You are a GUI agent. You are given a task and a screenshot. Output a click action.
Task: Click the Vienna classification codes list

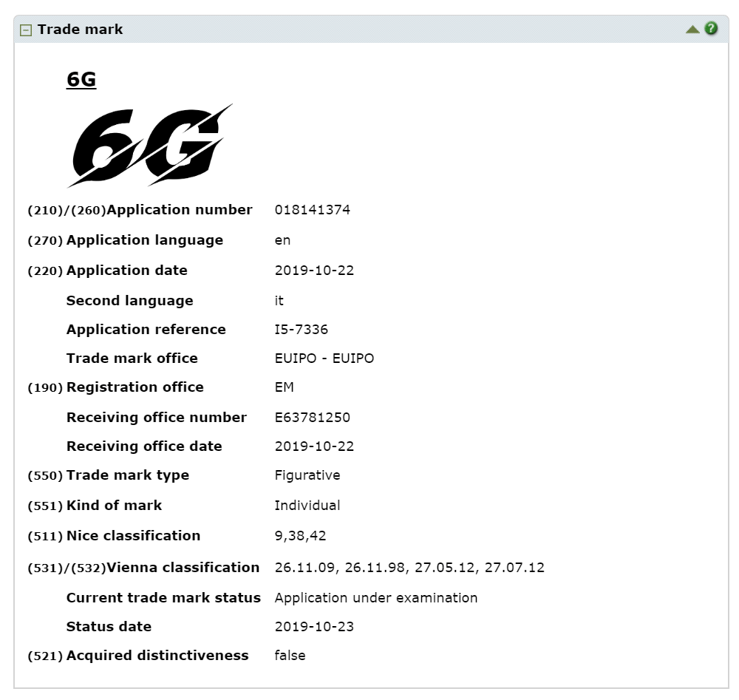(x=409, y=568)
